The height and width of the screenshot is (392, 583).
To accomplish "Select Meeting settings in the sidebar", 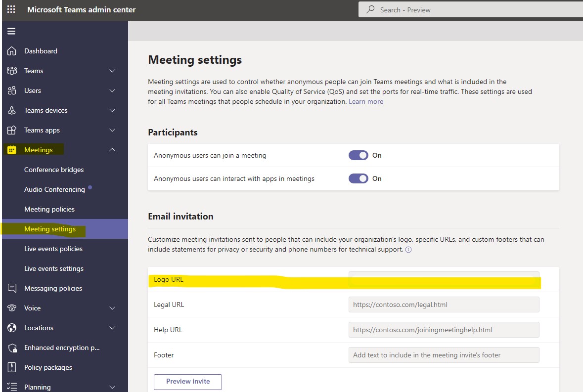I will pyautogui.click(x=50, y=229).
